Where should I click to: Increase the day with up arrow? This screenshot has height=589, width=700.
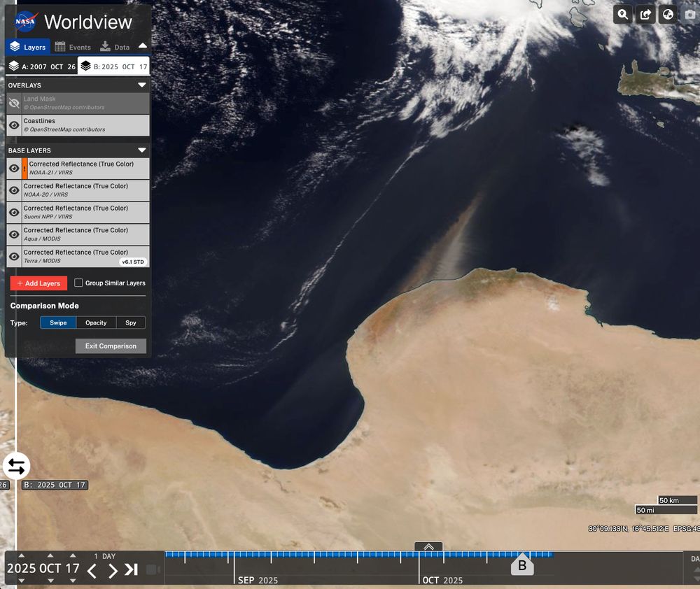tap(73, 555)
